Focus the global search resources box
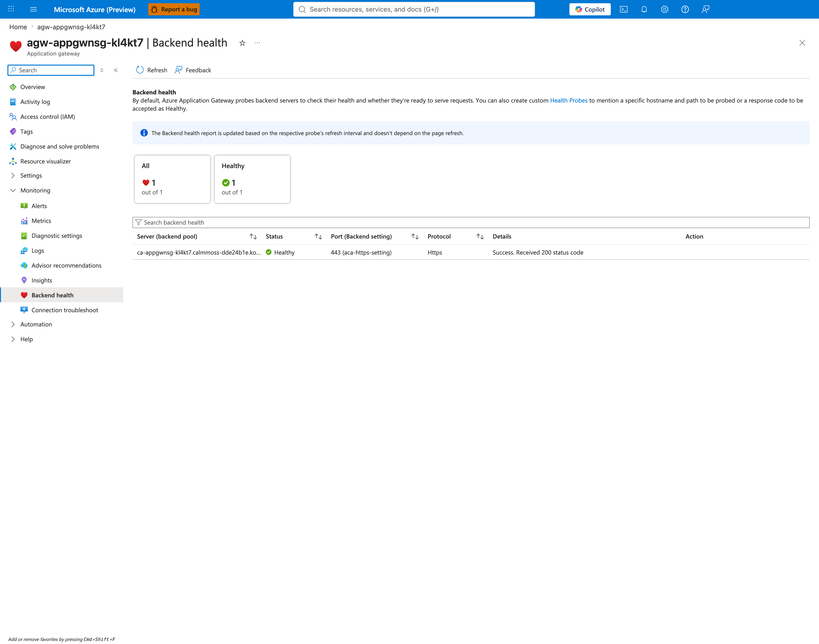The width and height of the screenshot is (819, 644). click(414, 10)
